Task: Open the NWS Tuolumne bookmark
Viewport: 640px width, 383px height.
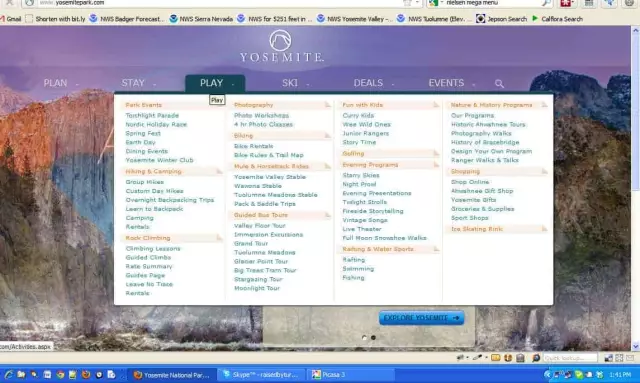Action: 434,19
